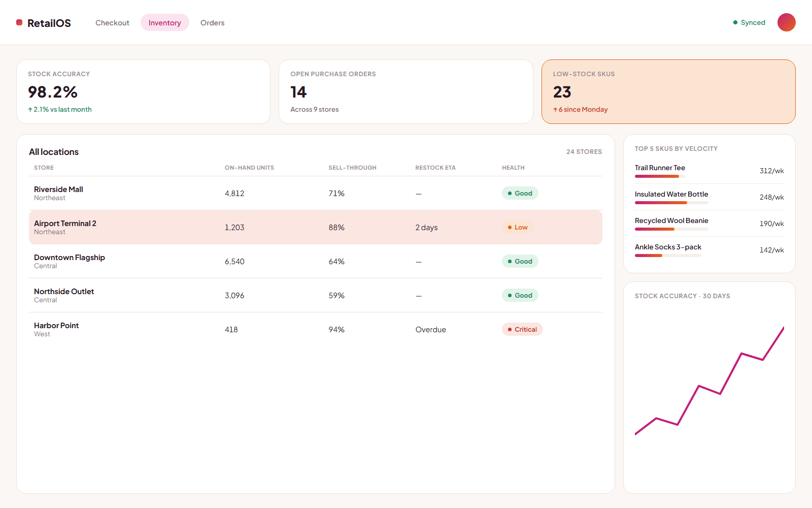Click the RetailOS logo
Image resolution: width=812 pixels, height=508 pixels.
44,23
